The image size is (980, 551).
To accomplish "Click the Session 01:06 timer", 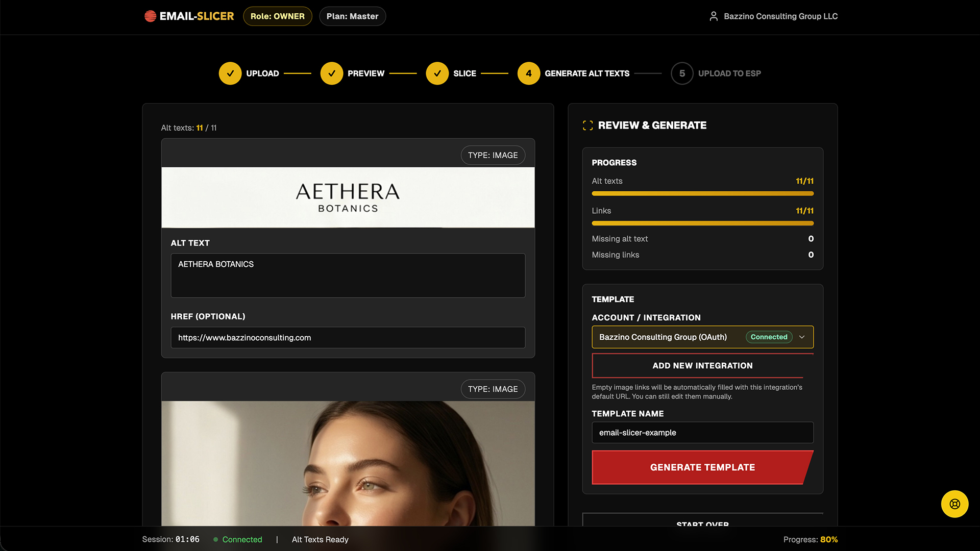I will point(170,539).
